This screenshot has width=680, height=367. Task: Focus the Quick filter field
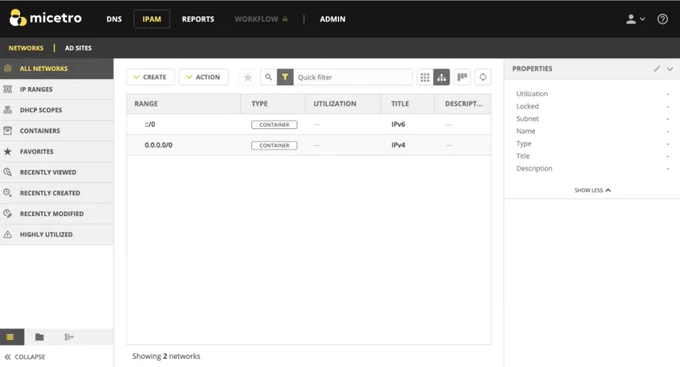[x=352, y=77]
